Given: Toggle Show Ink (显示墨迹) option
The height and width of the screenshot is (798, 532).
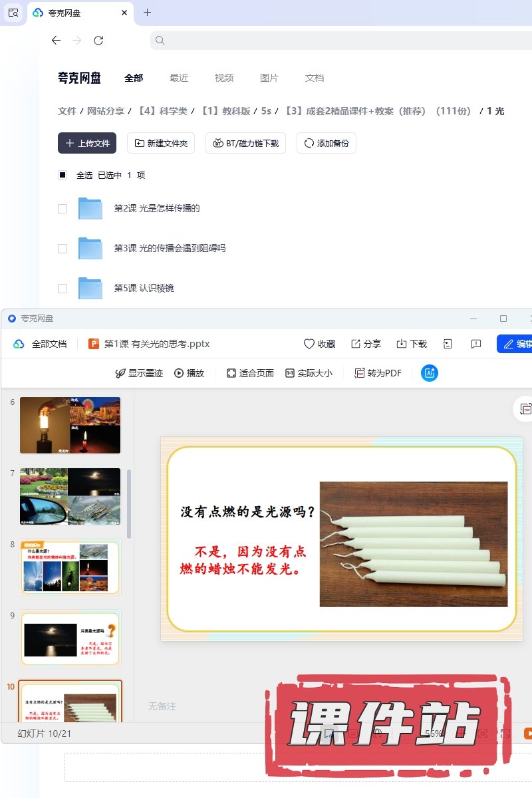Looking at the screenshot, I should pos(139,373).
